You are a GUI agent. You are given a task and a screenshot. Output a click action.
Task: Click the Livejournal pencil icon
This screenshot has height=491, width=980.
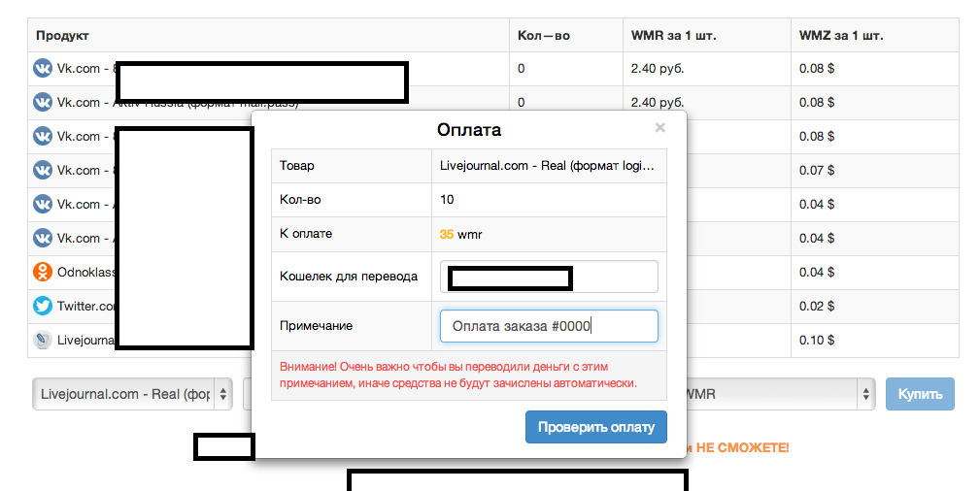[x=43, y=340]
